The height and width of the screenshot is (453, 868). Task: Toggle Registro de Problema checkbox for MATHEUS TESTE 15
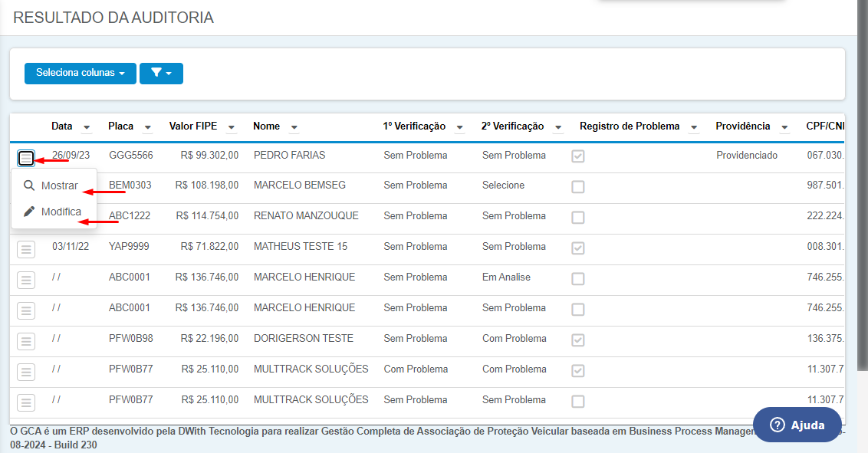578,248
